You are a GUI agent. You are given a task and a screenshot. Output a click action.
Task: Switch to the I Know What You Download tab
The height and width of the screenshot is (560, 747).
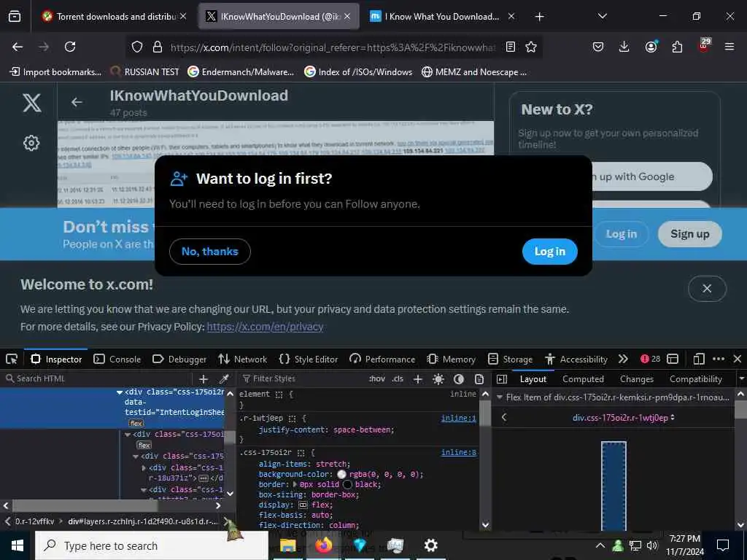click(x=442, y=17)
